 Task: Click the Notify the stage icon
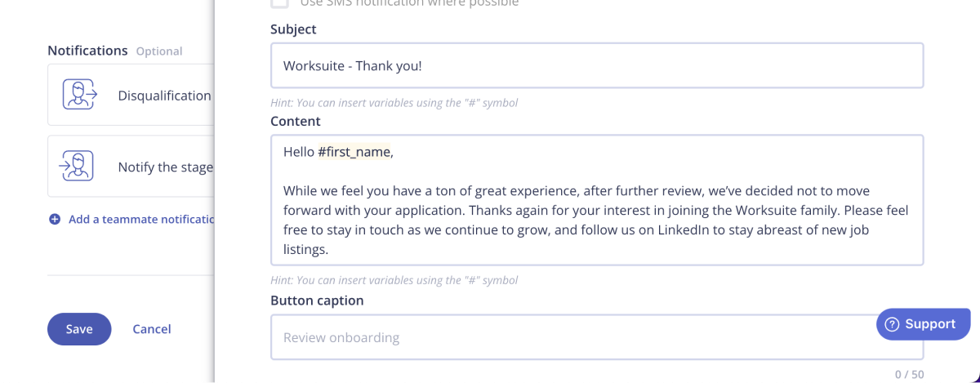click(x=76, y=167)
